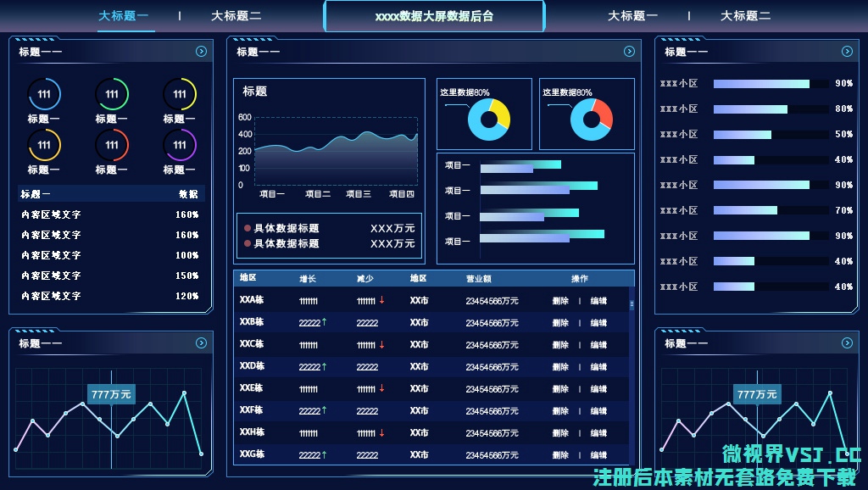The image size is (868, 490).
Task: Click the arrow icon in the center panel header
Action: point(629,52)
